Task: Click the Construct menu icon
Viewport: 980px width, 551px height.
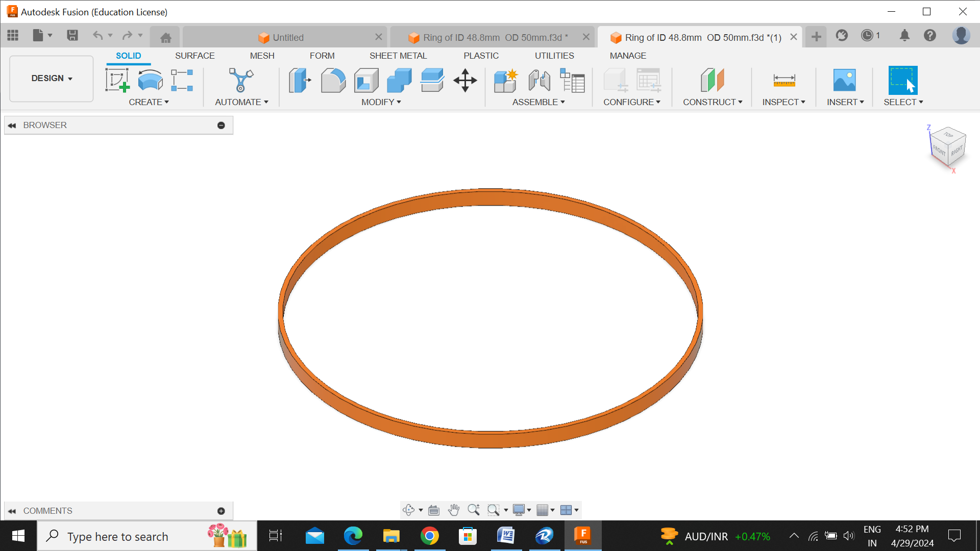Action: click(x=711, y=80)
